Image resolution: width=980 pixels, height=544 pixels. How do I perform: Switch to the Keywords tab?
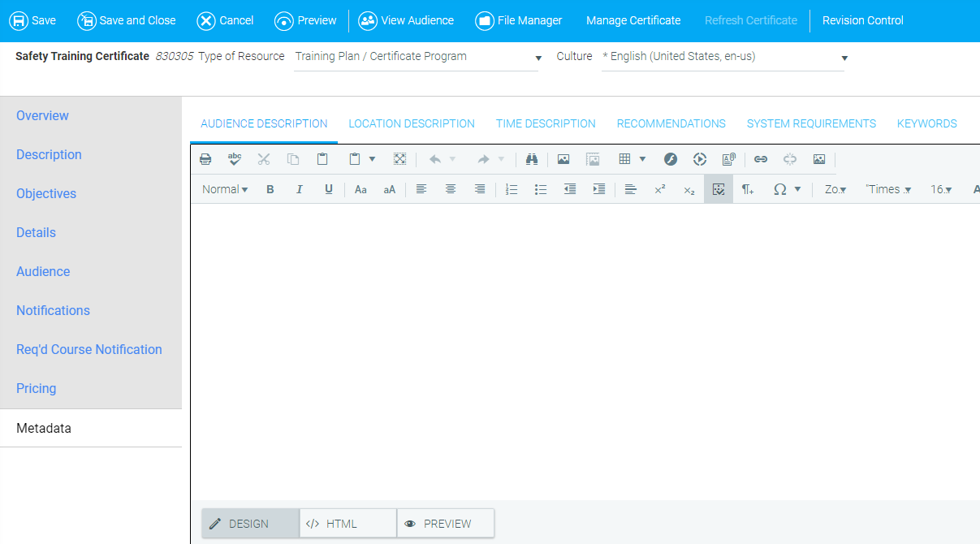coord(926,124)
